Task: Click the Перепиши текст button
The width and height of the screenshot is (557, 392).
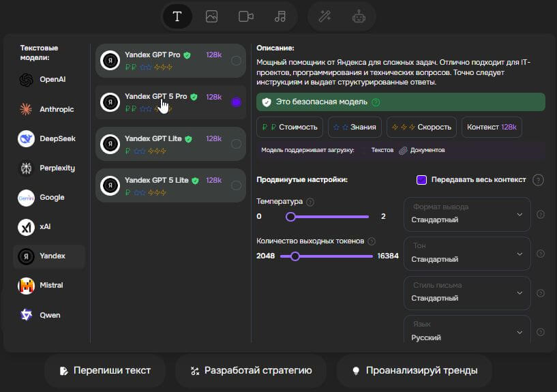Action: [x=105, y=371]
